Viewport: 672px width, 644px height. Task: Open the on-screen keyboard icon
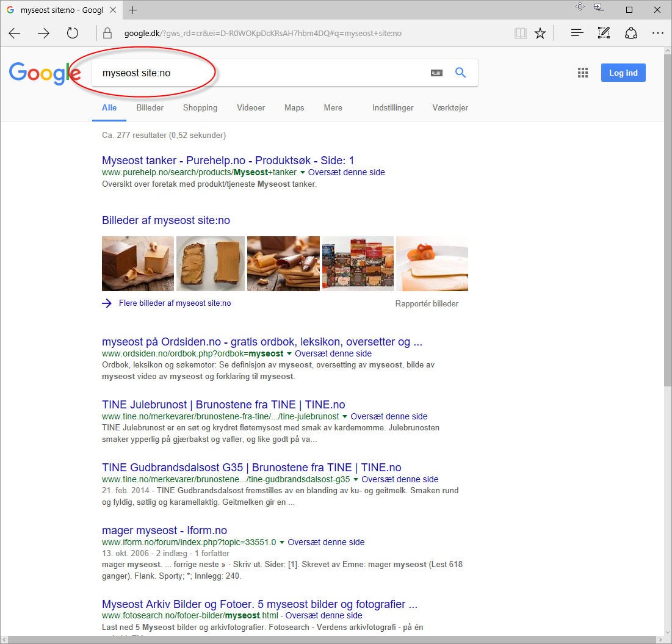436,72
